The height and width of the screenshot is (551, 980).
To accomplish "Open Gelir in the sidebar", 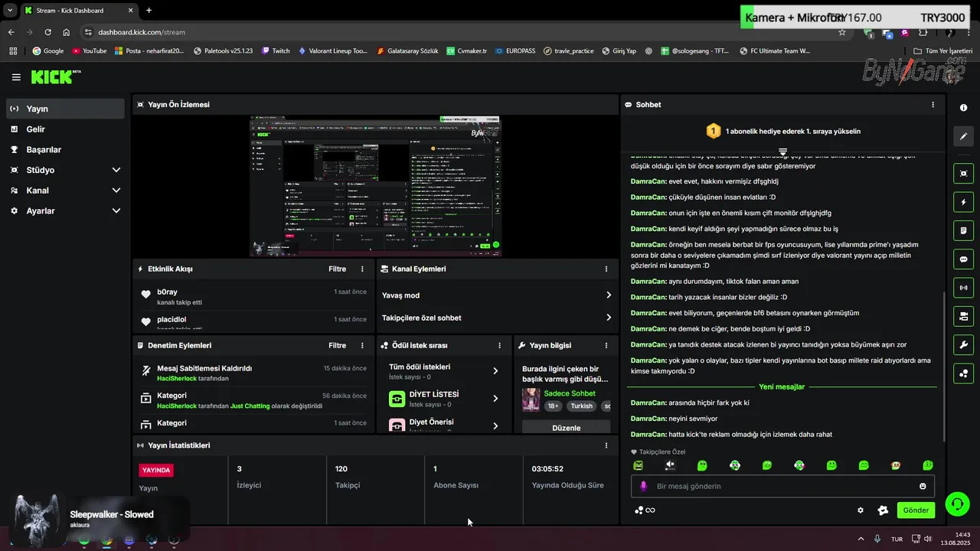I will click(x=65, y=129).
